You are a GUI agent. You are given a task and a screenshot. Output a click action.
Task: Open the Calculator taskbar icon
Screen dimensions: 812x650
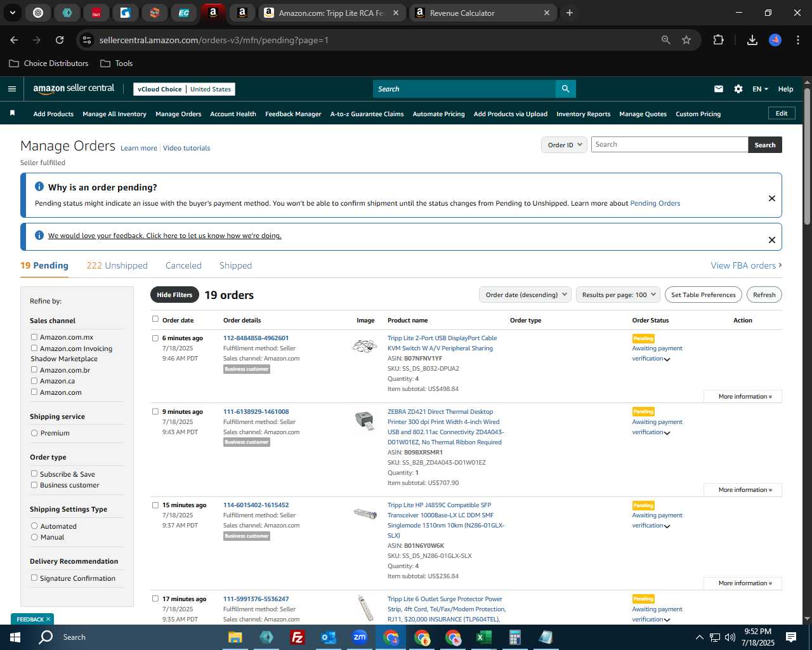coord(514,637)
